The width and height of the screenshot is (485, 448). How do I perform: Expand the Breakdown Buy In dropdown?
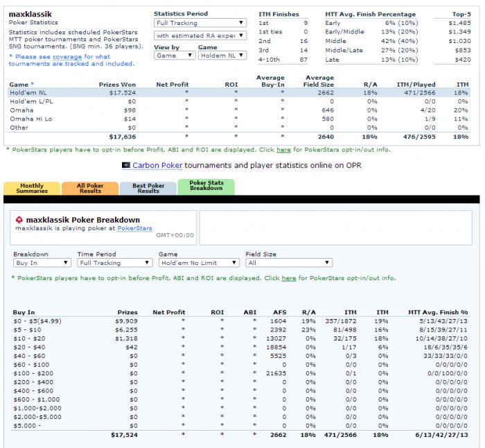[x=42, y=263]
